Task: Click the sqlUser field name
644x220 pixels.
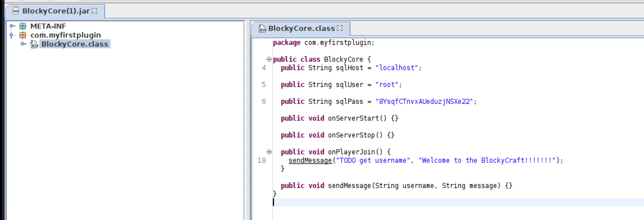Action: 349,84
